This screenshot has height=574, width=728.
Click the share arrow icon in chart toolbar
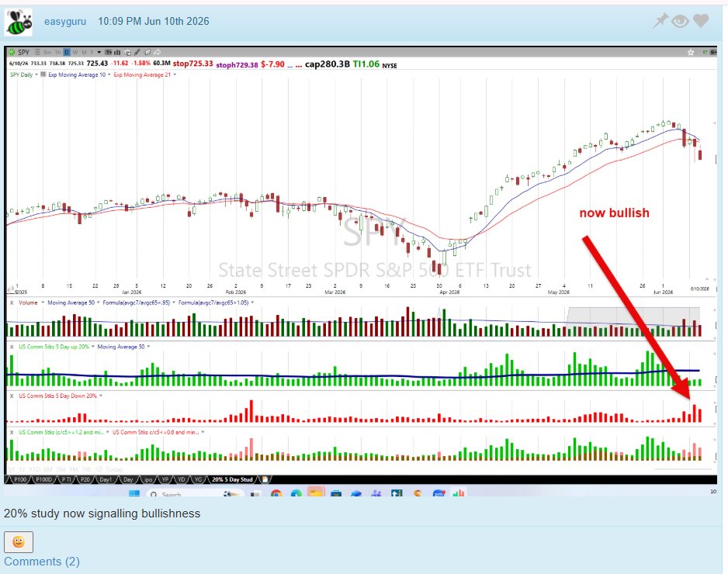pyautogui.click(x=157, y=52)
